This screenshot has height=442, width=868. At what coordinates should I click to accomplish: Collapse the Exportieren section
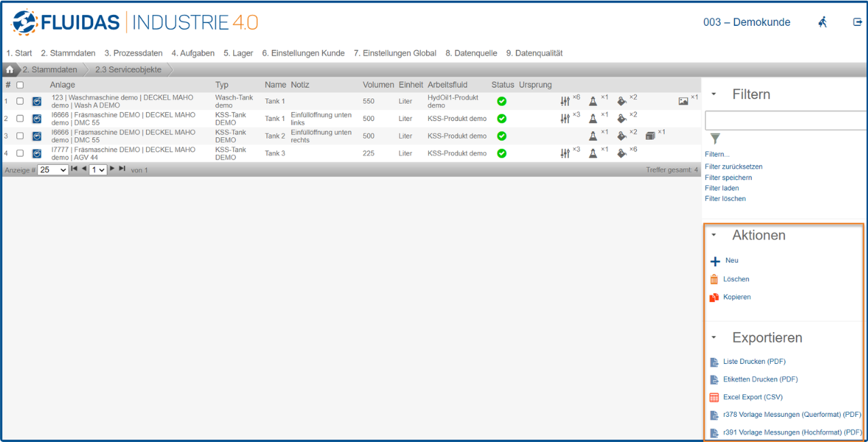coord(714,337)
